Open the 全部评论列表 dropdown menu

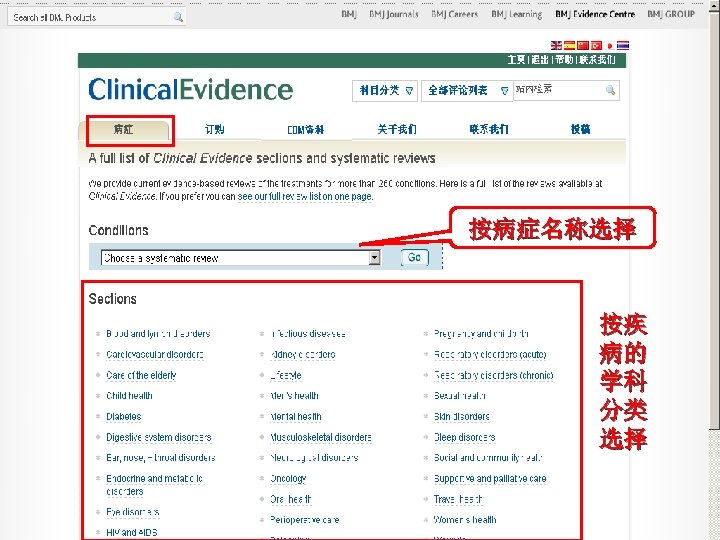[467, 90]
